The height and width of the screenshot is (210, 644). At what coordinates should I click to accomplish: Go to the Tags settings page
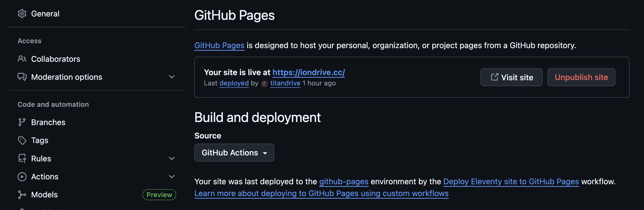tap(40, 141)
